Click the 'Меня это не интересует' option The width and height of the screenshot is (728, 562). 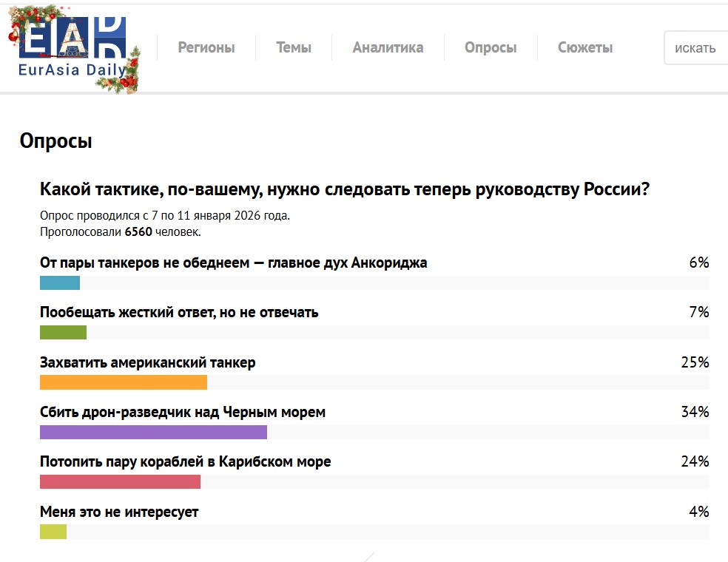[119, 511]
